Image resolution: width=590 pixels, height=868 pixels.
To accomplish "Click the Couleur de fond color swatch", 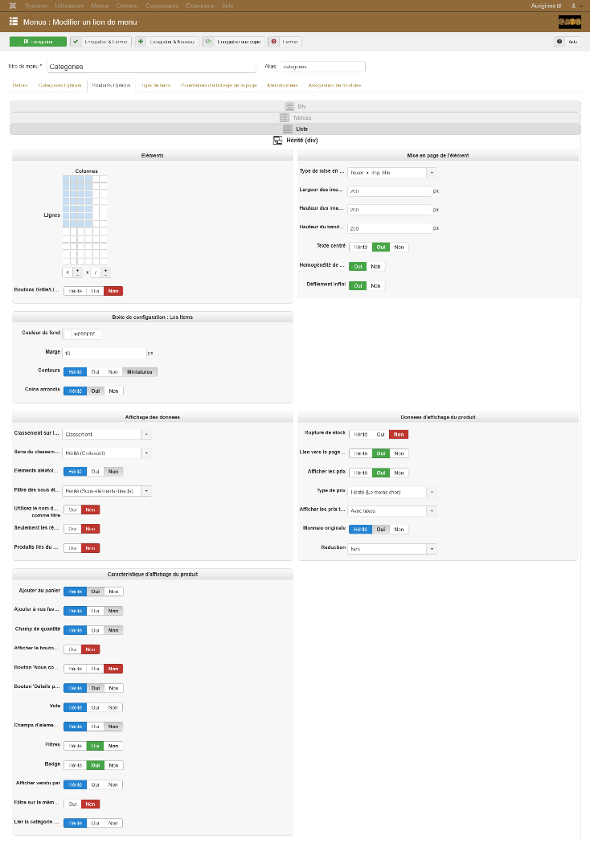I will (x=68, y=334).
